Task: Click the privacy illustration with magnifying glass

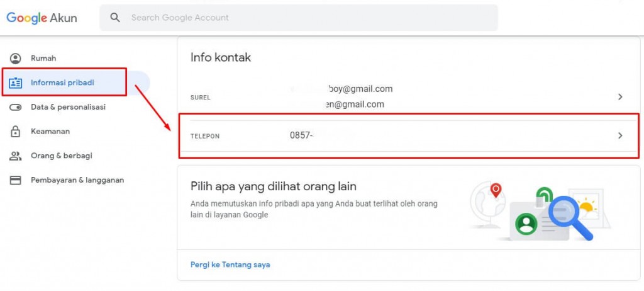Action: [540, 211]
